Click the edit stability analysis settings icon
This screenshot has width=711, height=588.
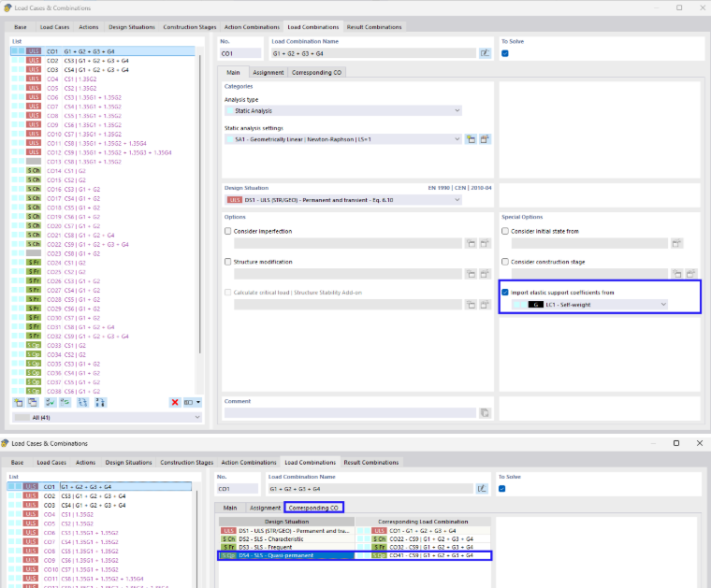point(485,305)
